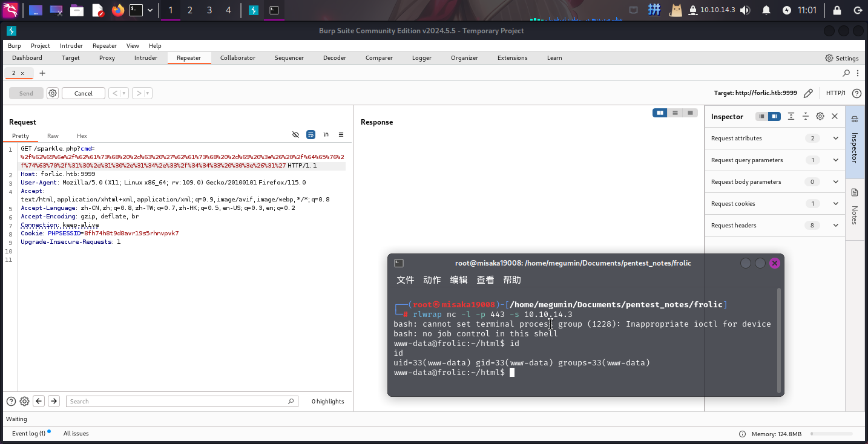Click the volume icon in system tray
The image size is (868, 444).
click(745, 10)
